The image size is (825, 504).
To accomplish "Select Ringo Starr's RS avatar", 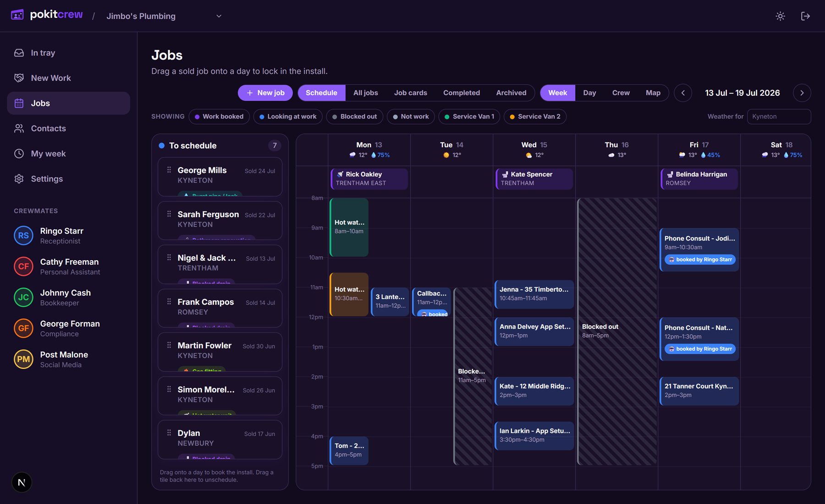I will pyautogui.click(x=23, y=236).
